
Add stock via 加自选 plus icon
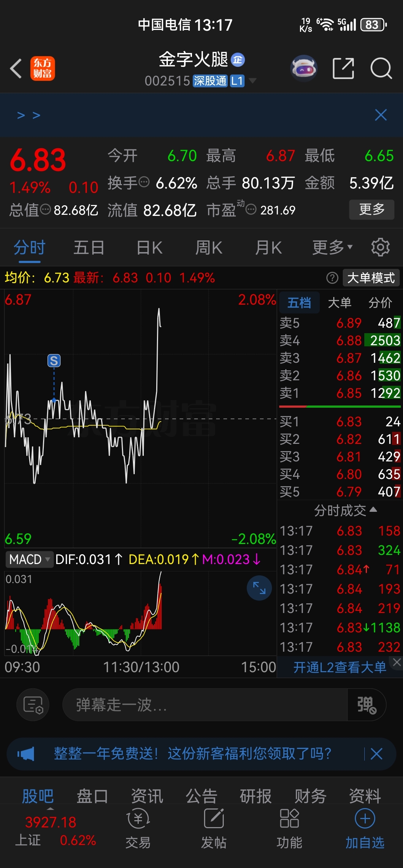365,829
